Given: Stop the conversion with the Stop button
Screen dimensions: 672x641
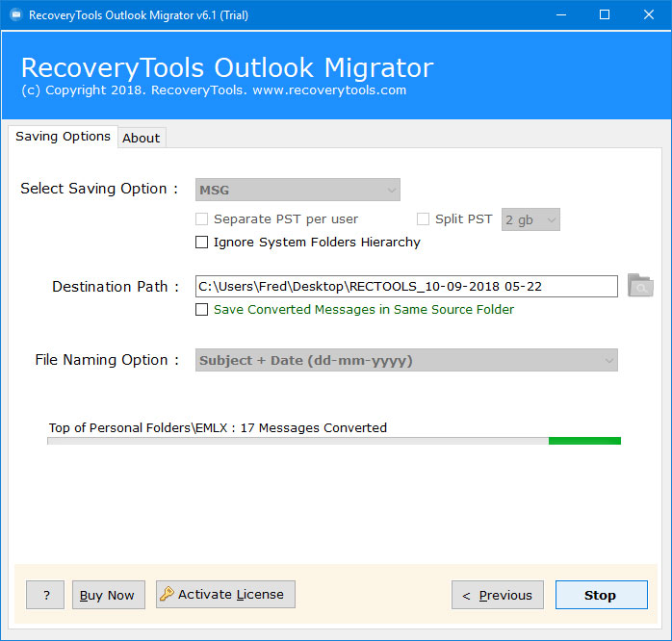Looking at the screenshot, I should point(602,595).
